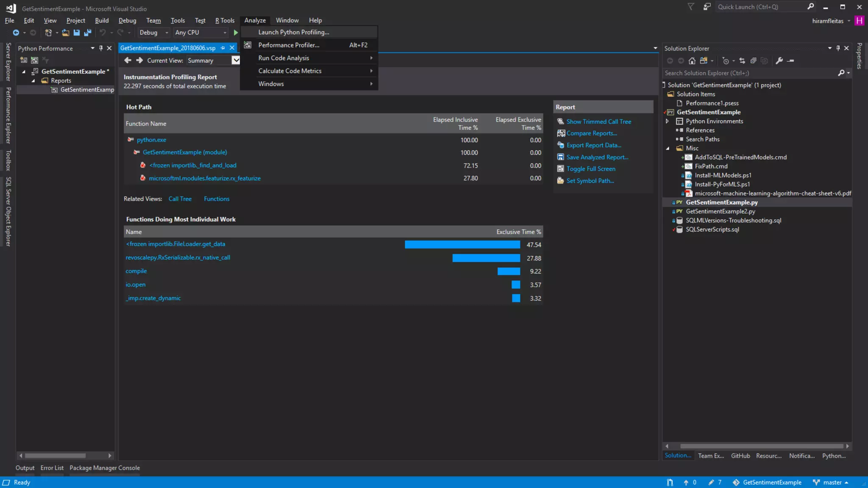Image resolution: width=868 pixels, height=488 pixels.
Task: Click the Save Analyzed Report link
Action: [597, 157]
